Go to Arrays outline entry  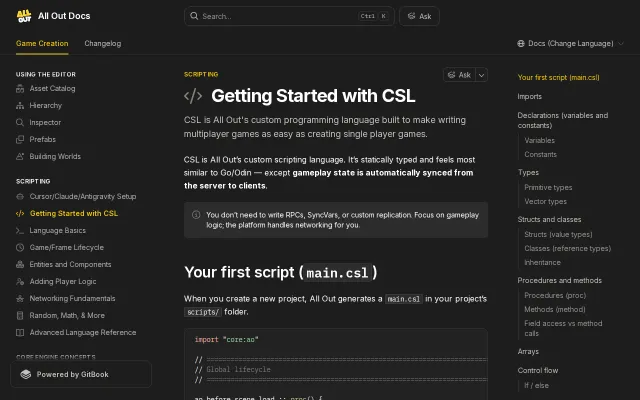(x=528, y=351)
